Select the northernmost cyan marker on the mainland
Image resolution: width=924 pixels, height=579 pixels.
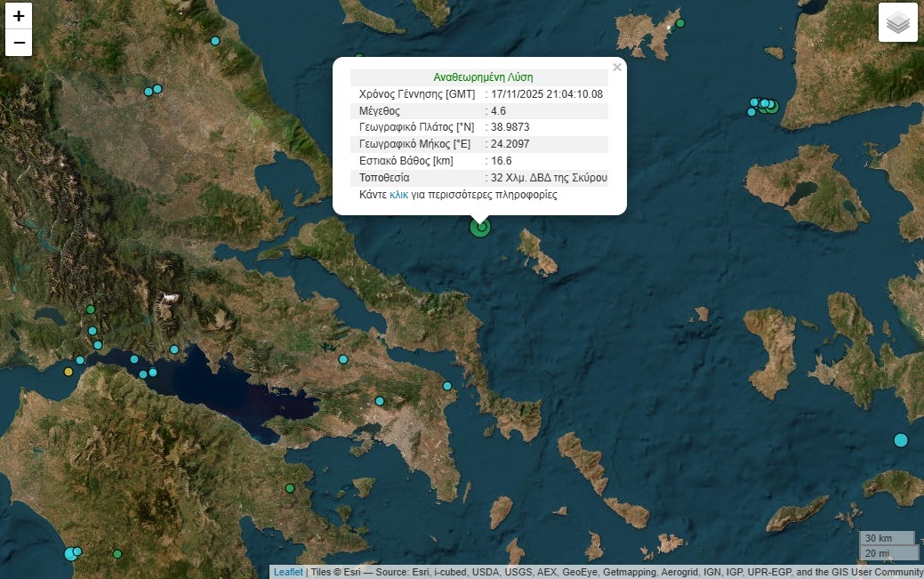[x=214, y=41]
